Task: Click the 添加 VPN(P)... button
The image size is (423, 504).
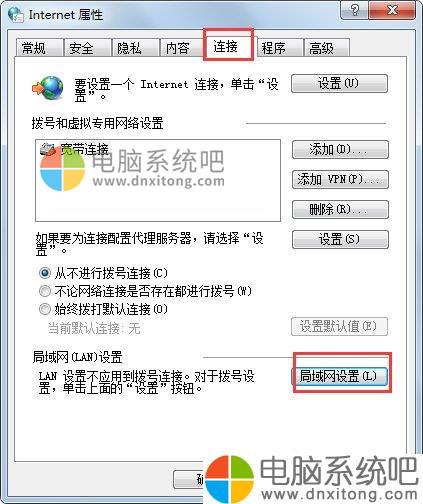Action: [x=340, y=180]
